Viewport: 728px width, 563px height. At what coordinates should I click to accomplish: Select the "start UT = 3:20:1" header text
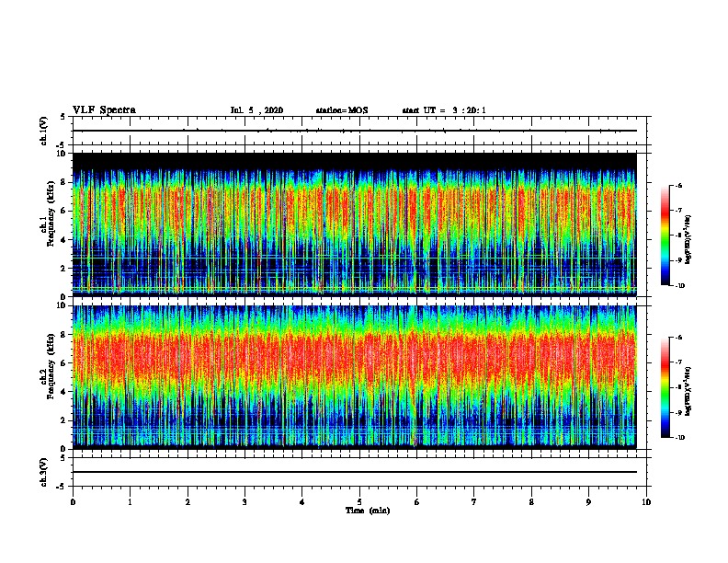tap(444, 110)
